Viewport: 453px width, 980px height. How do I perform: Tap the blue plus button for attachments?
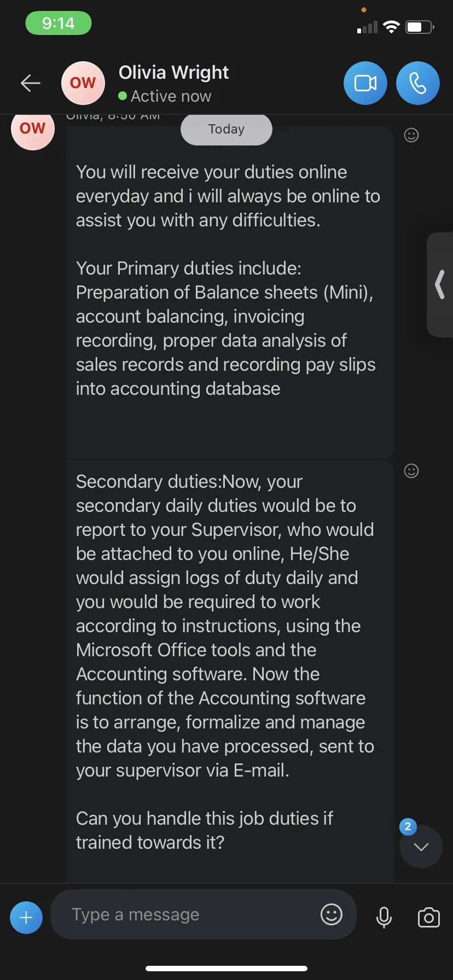26,917
